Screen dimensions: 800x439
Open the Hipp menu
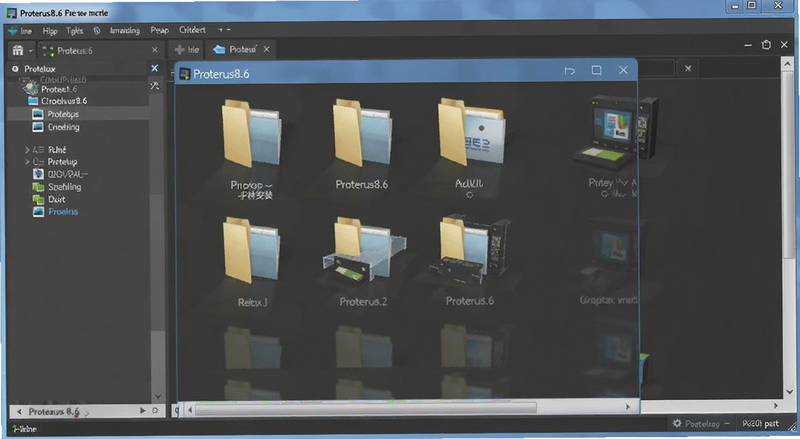pyautogui.click(x=50, y=31)
